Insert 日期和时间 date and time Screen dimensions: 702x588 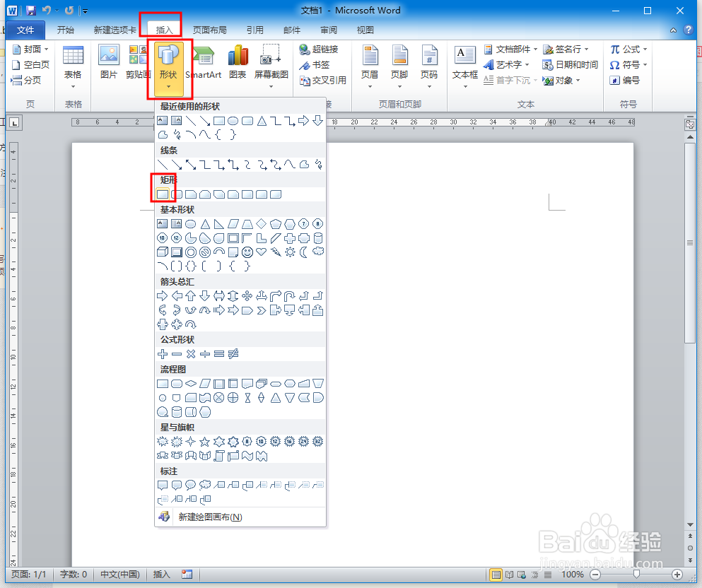(x=571, y=65)
